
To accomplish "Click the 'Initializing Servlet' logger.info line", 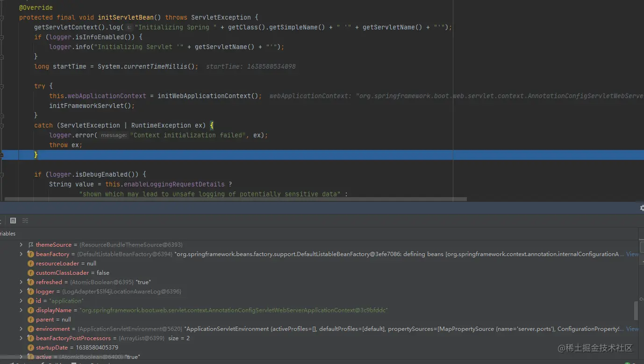I will [x=167, y=47].
